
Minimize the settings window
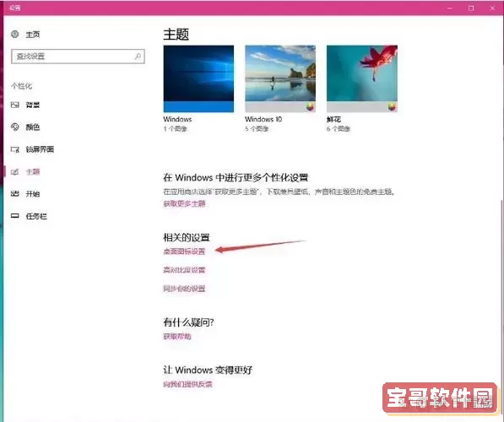click(450, 8)
